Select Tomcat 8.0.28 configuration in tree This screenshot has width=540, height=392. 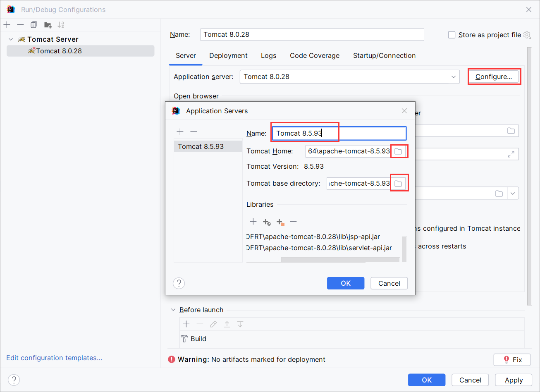click(81, 51)
